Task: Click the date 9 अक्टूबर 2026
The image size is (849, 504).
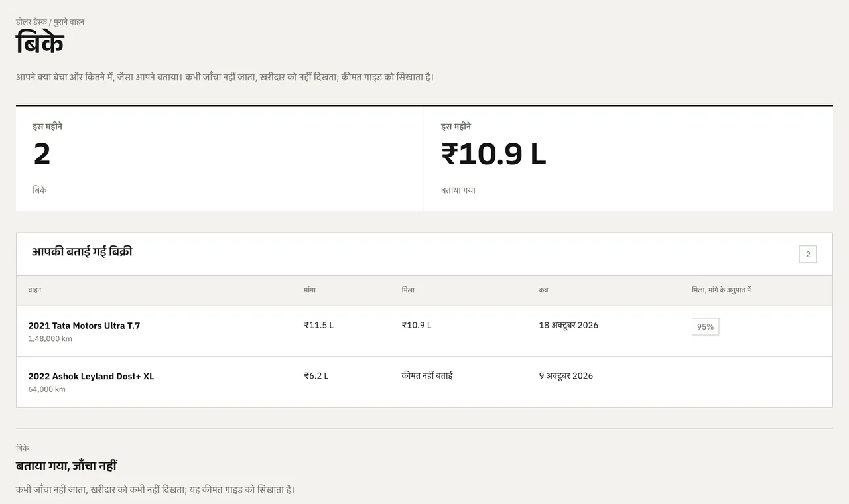Action: [566, 376]
